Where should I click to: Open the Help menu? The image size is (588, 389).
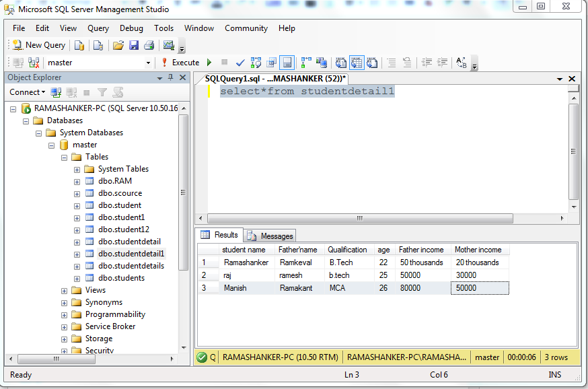287,28
